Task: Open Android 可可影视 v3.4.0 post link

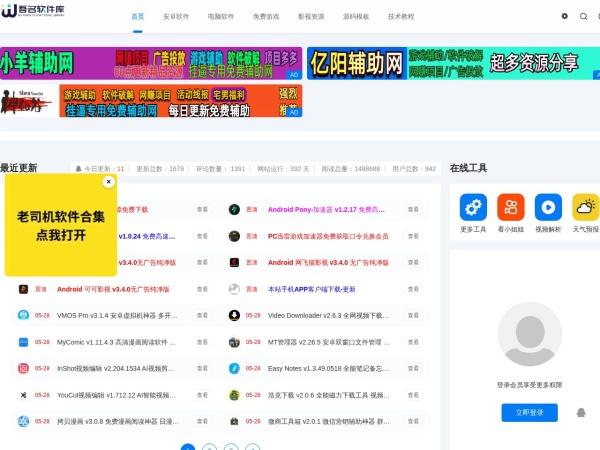Action: (x=113, y=289)
